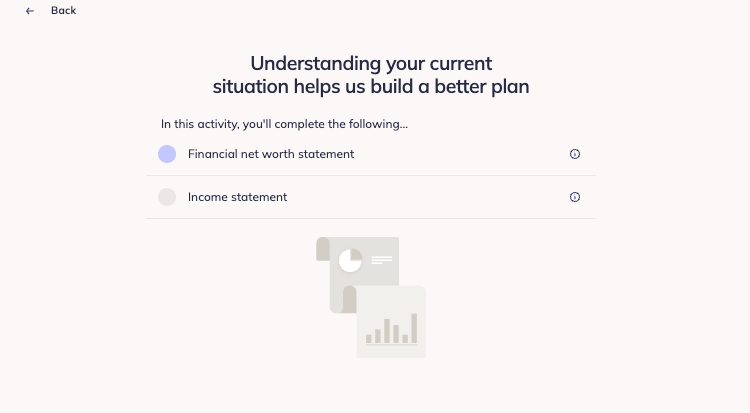The image size is (750, 413).
Task: Click the back arrow icon
Action: (30, 11)
